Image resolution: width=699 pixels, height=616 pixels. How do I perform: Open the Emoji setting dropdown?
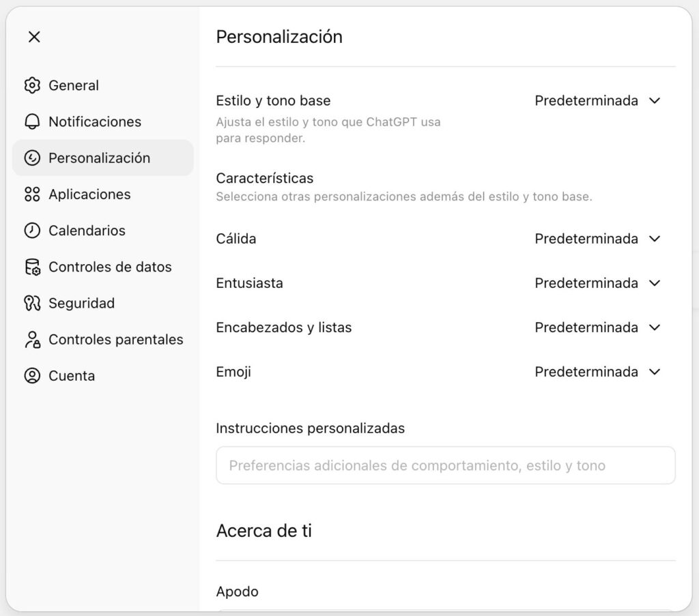(597, 372)
